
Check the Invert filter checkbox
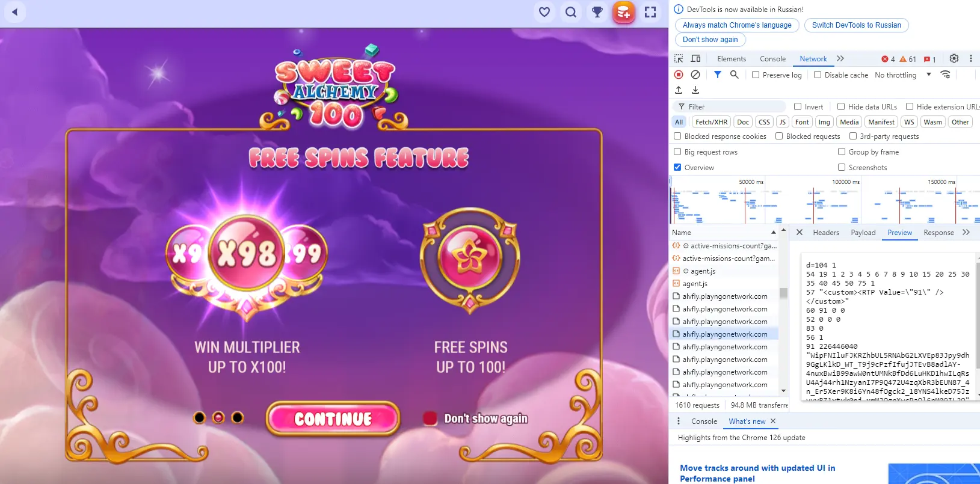(798, 106)
